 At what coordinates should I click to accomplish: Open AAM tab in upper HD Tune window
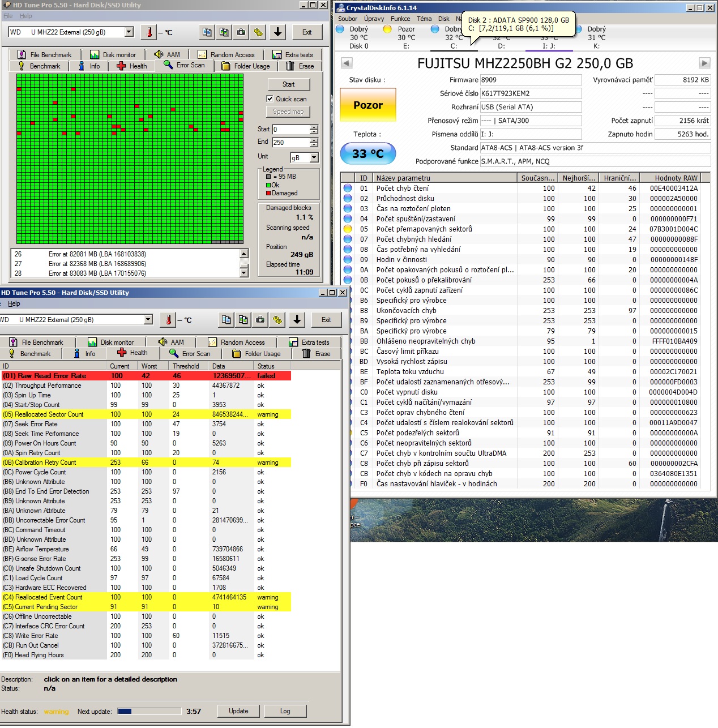click(x=167, y=55)
